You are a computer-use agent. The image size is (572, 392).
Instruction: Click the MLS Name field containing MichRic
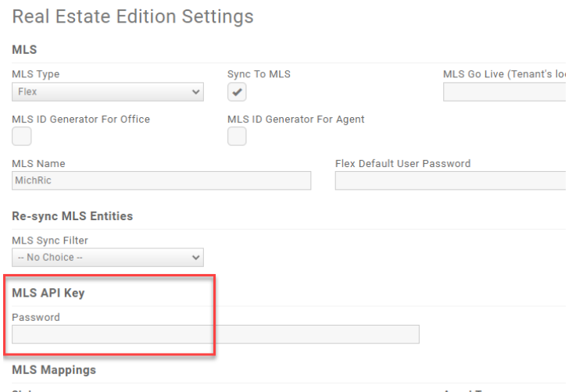tap(161, 180)
